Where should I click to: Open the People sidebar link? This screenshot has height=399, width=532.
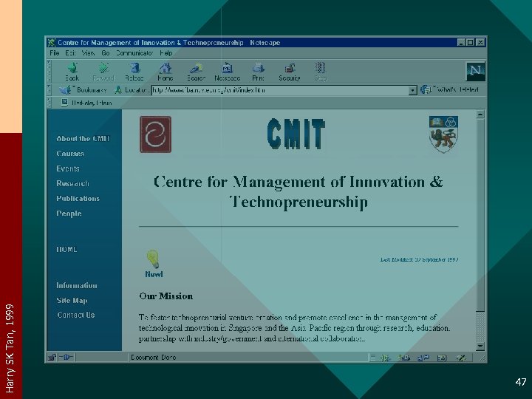click(x=69, y=214)
